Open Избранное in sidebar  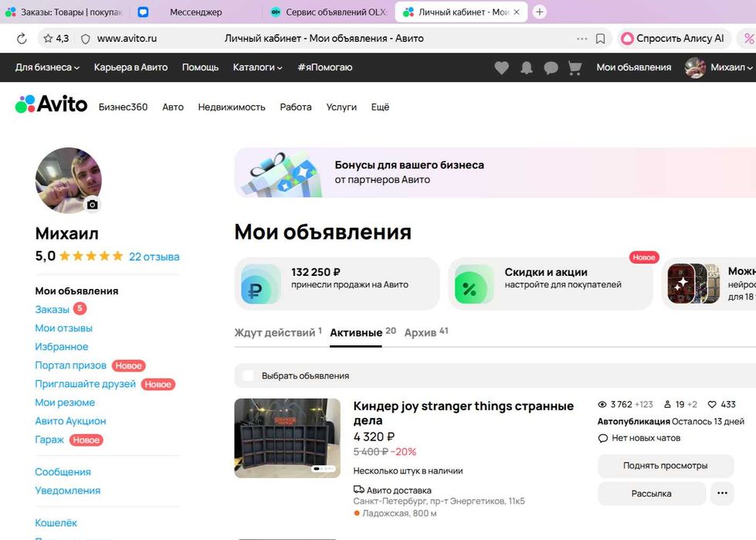(61, 347)
